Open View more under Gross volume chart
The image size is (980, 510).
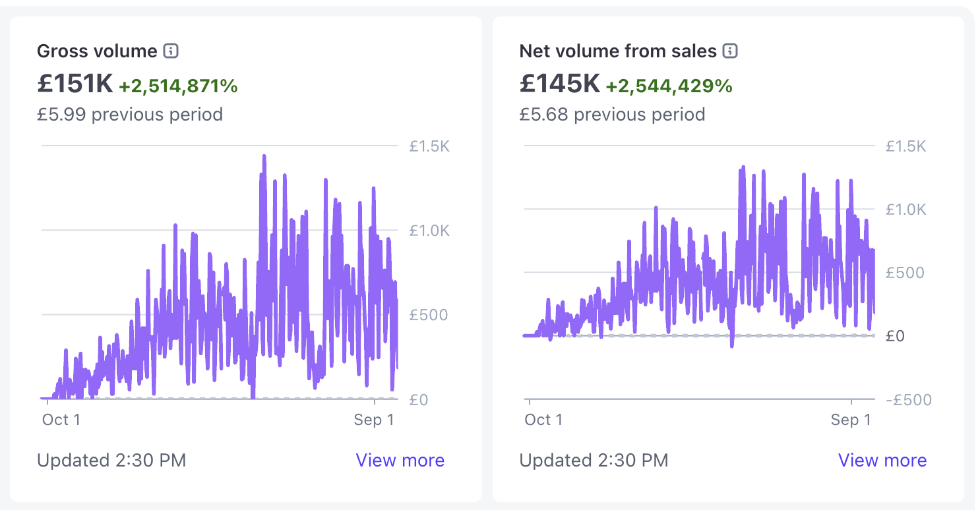tap(400, 460)
